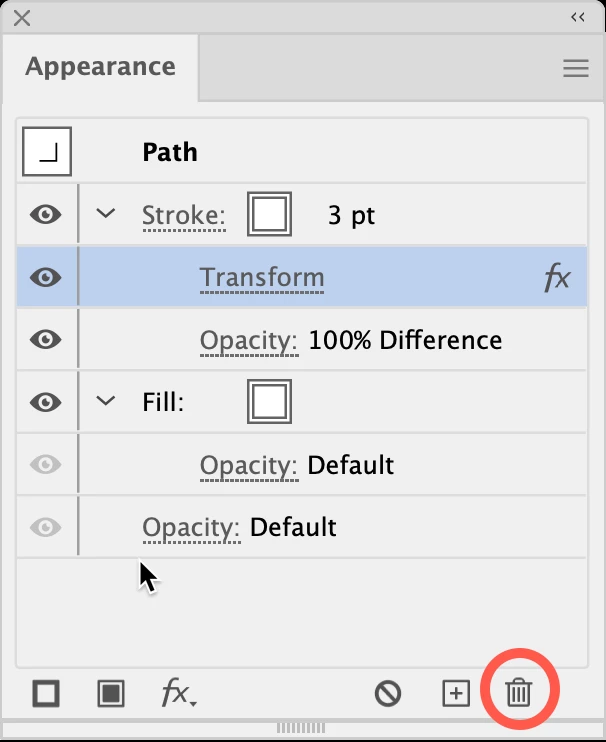Select the Appearance tab

click(x=100, y=66)
